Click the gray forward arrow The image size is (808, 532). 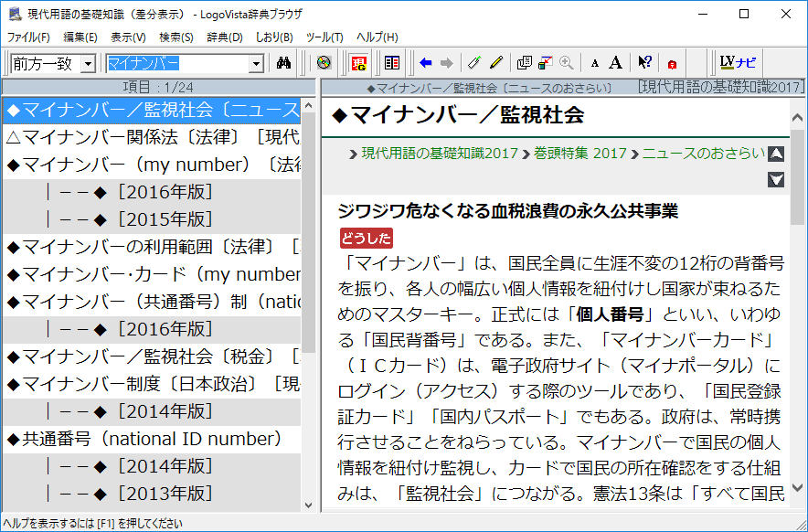446,63
